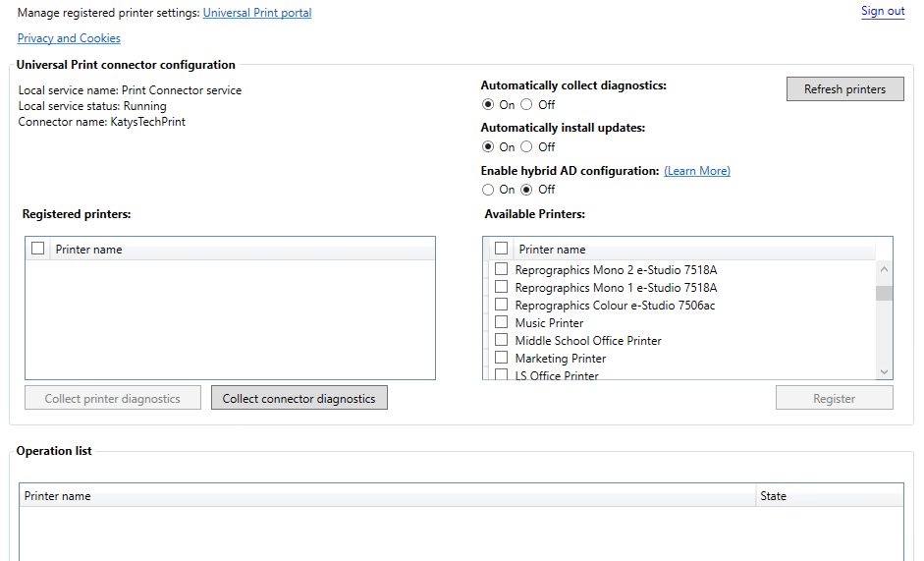
Task: Select Middle School Office Printer checkbox
Action: pyautogui.click(x=502, y=340)
